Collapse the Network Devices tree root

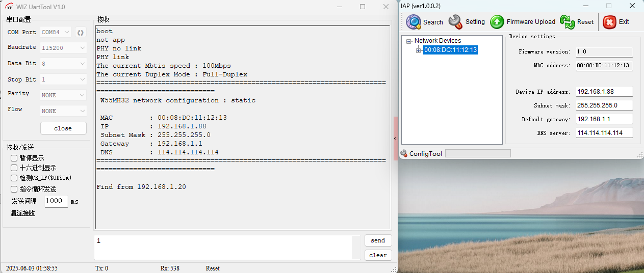tap(409, 41)
